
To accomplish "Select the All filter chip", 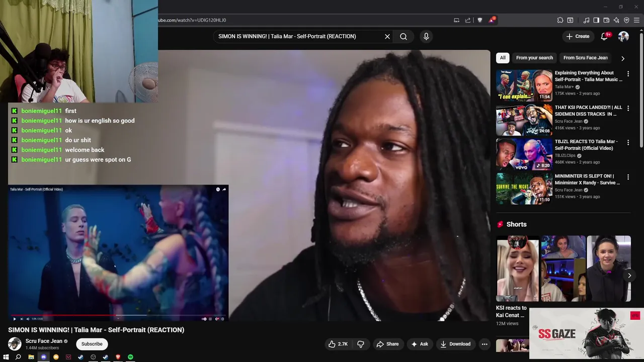I will 503,58.
